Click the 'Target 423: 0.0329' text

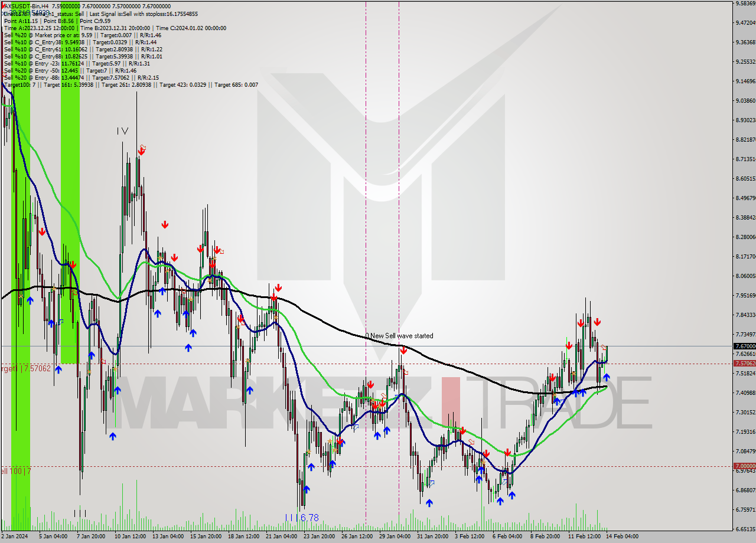[184, 84]
